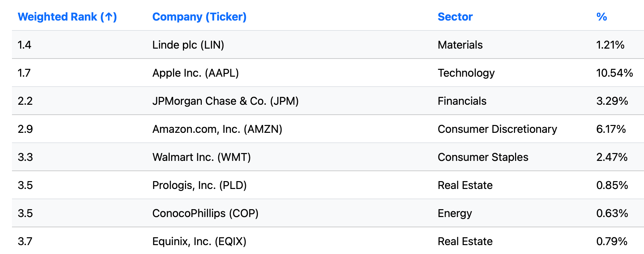Screen dimensions: 644x254
Task: Sort by Weighted Rank column header
Action: tap(67, 17)
